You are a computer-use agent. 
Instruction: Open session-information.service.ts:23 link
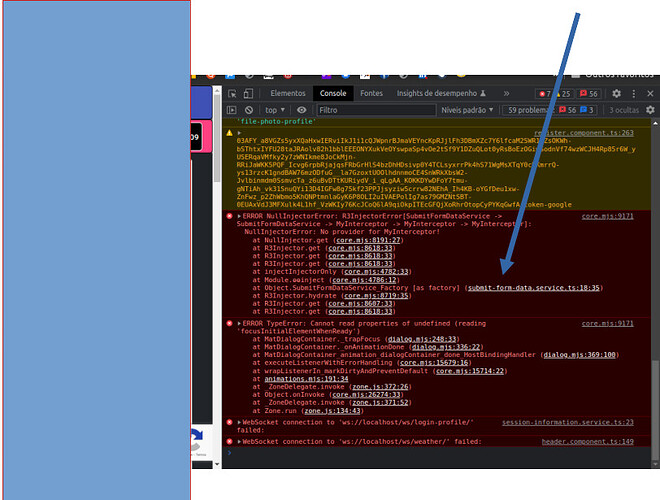pyautogui.click(x=567, y=422)
